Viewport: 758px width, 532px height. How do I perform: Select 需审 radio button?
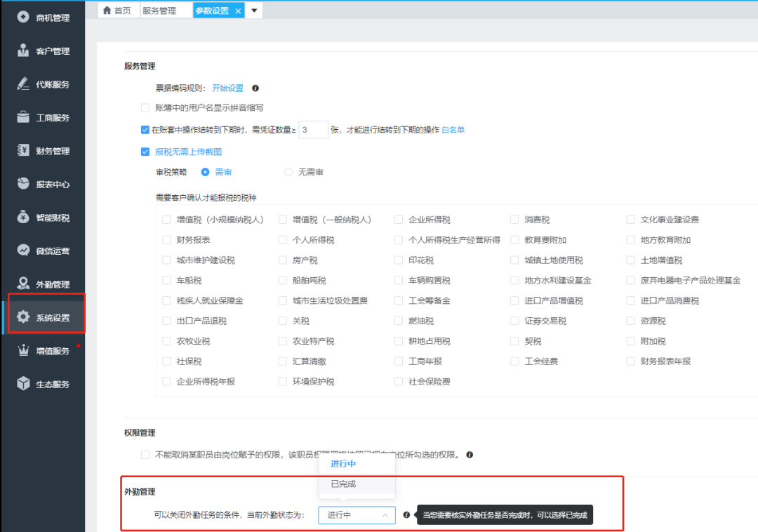(x=206, y=172)
